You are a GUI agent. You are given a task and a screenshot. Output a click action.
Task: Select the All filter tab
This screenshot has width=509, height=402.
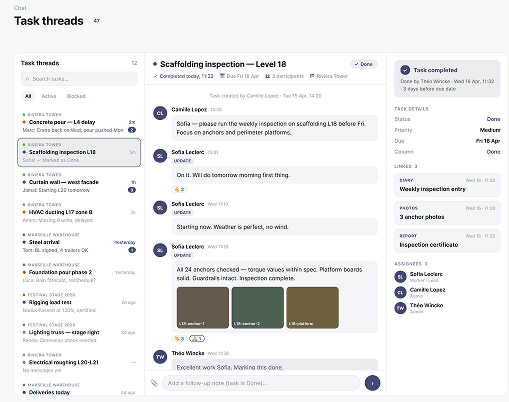(28, 96)
